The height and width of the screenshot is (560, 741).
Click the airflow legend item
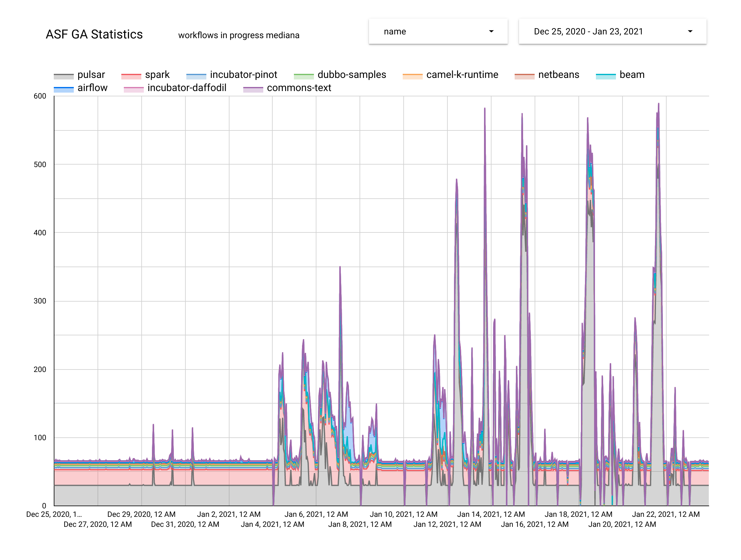point(92,88)
